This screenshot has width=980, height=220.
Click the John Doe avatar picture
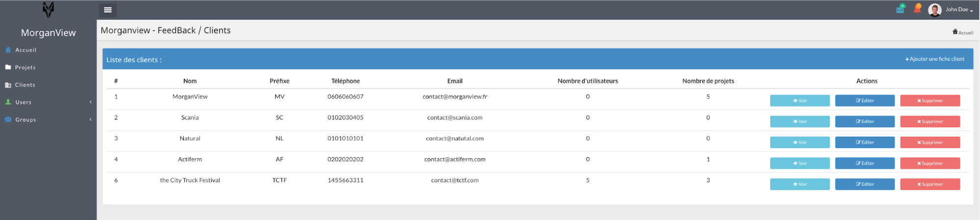[x=934, y=10]
